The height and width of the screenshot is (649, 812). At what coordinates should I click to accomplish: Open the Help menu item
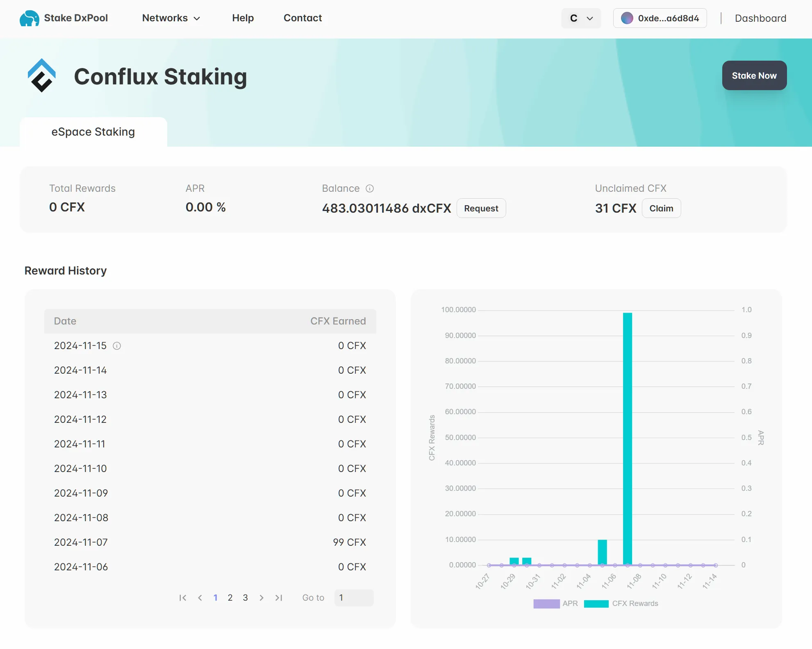[243, 18]
